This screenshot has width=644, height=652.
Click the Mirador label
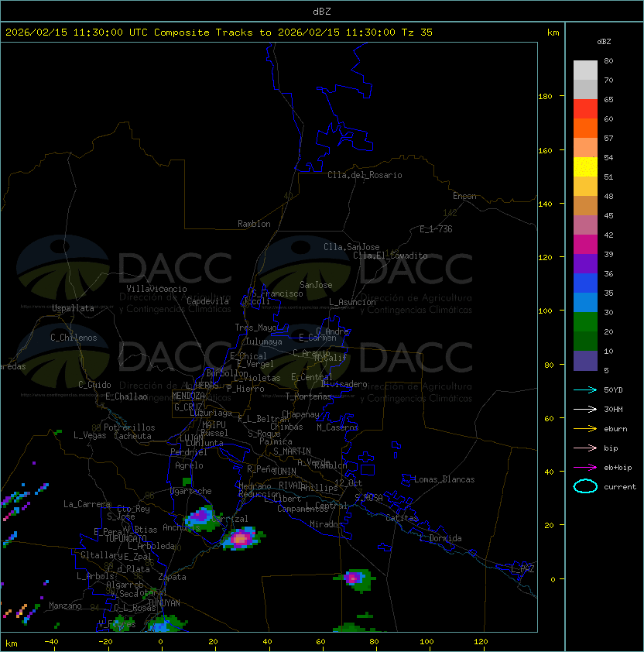[x=326, y=524]
